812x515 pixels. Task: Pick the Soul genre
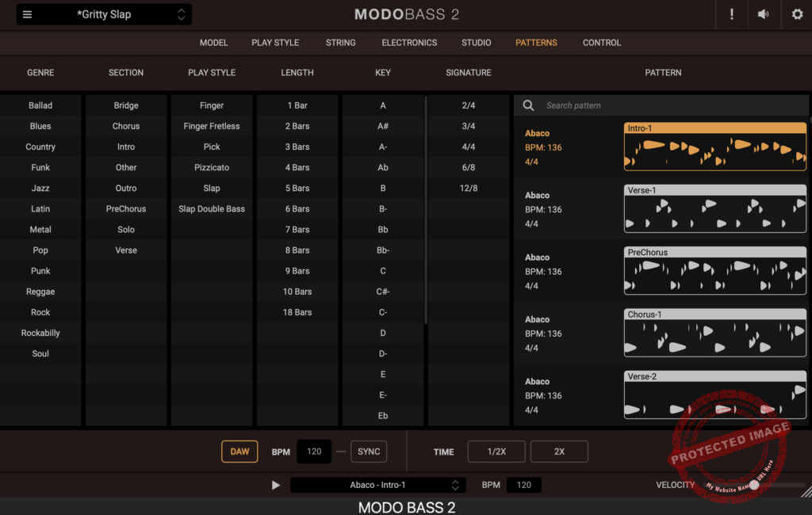pyautogui.click(x=40, y=354)
